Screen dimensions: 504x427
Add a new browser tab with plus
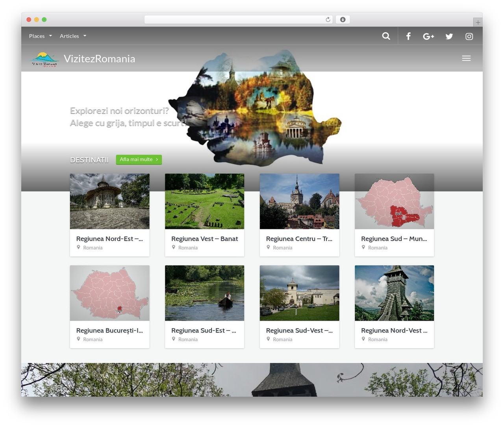[x=478, y=22]
